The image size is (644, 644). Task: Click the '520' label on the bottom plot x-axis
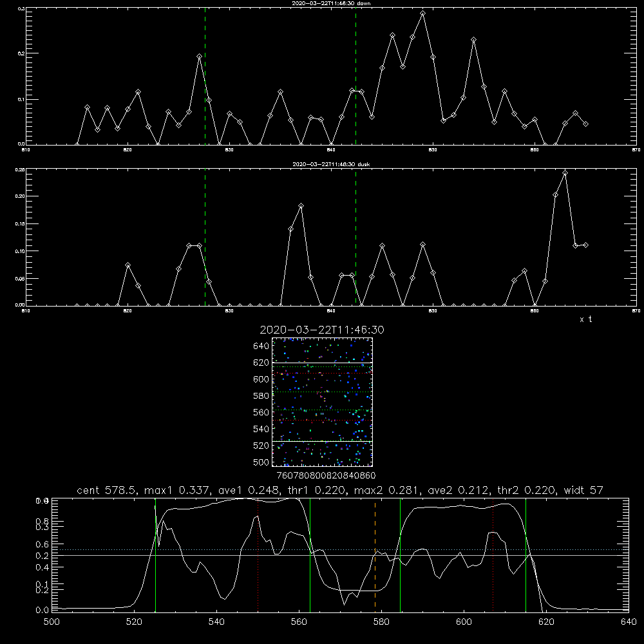tap(134, 622)
